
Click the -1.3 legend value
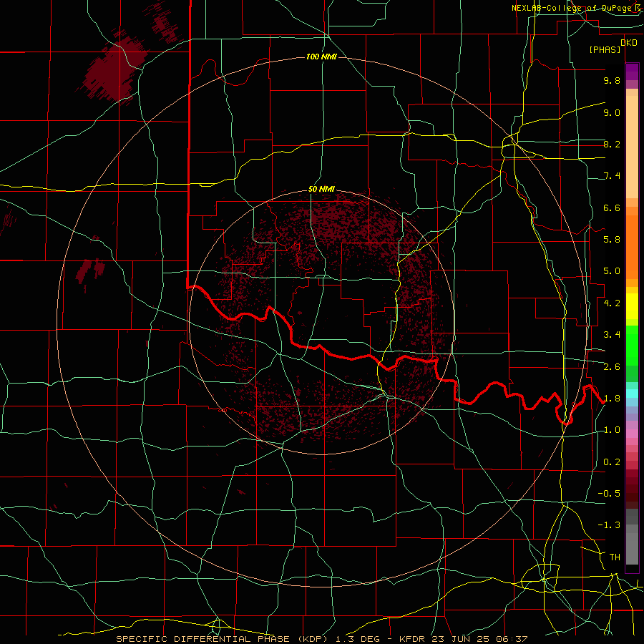(609, 525)
